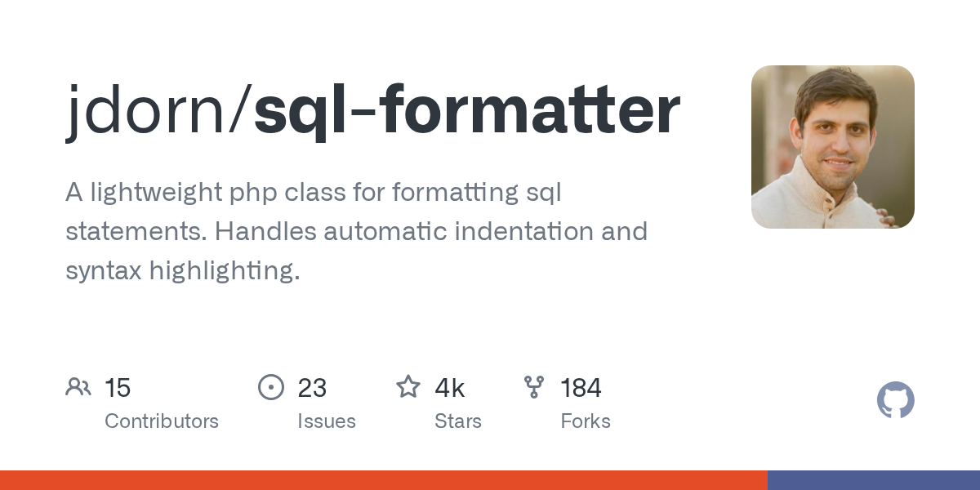Click the stars star icon

408,386
